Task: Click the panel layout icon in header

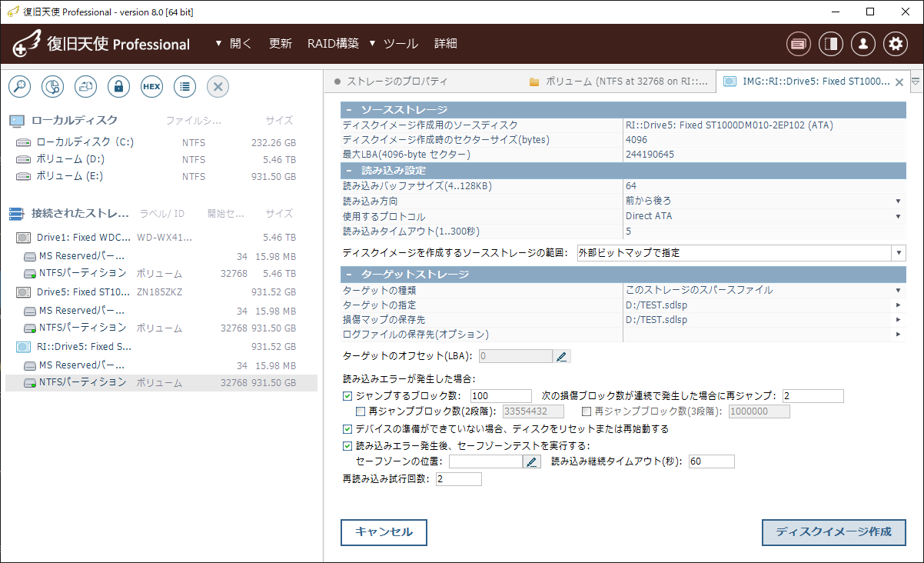Action: (831, 44)
